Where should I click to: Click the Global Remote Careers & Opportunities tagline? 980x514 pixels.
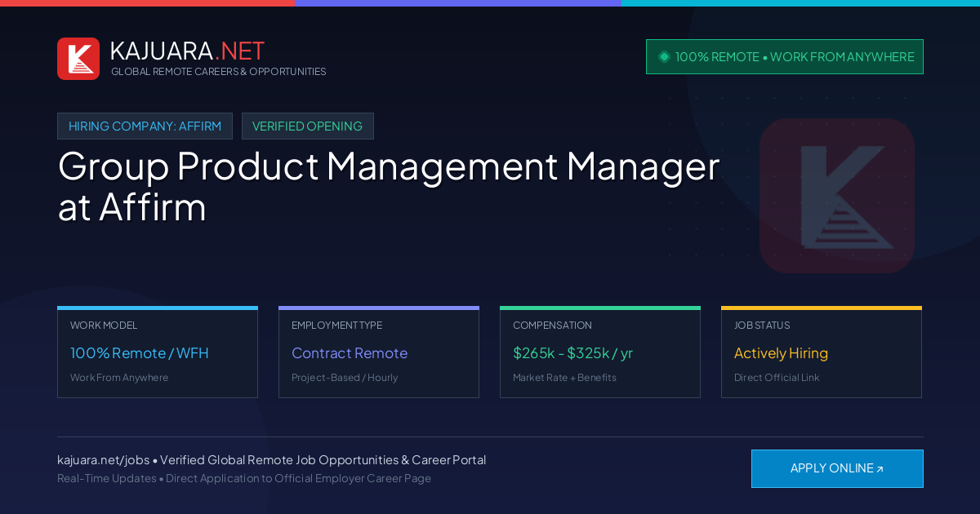coord(219,72)
